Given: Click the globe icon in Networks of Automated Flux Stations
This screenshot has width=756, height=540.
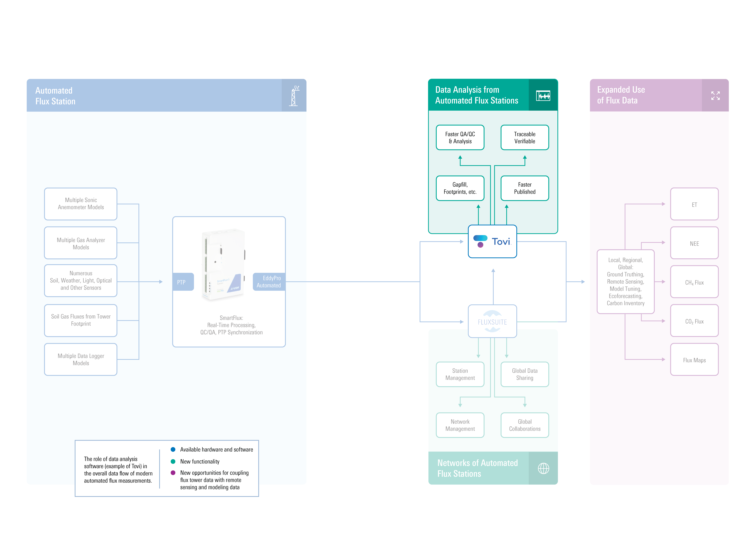Looking at the screenshot, I should pyautogui.click(x=543, y=468).
